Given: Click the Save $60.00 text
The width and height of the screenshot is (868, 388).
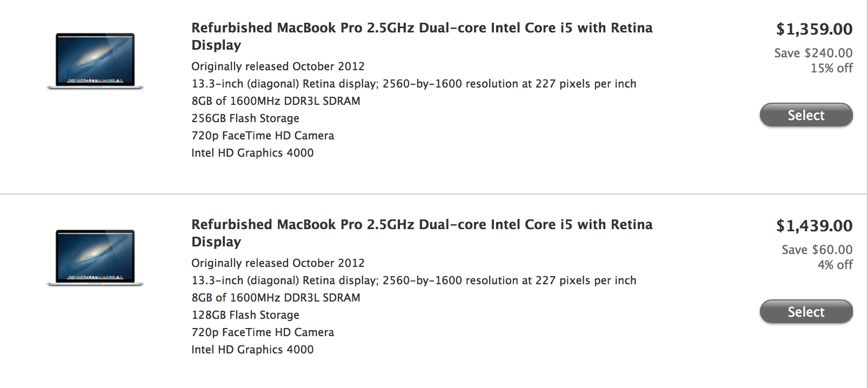Looking at the screenshot, I should pos(817,250).
